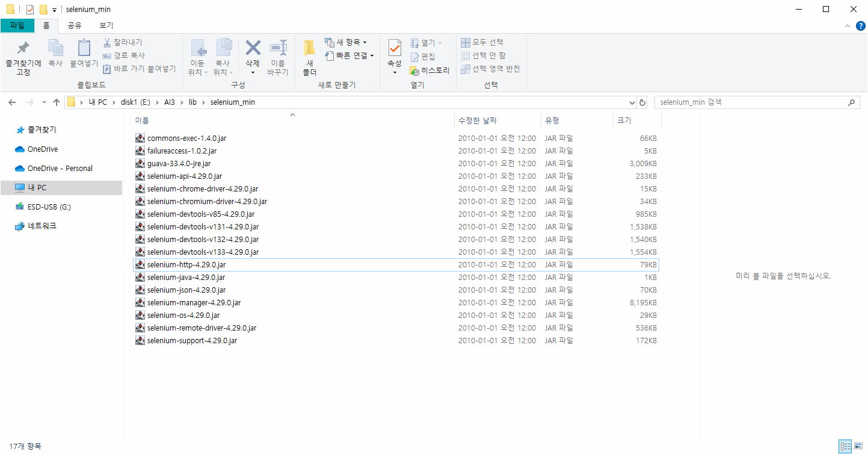868x454 pixels.
Task: Click the back navigation arrow
Action: point(13,102)
